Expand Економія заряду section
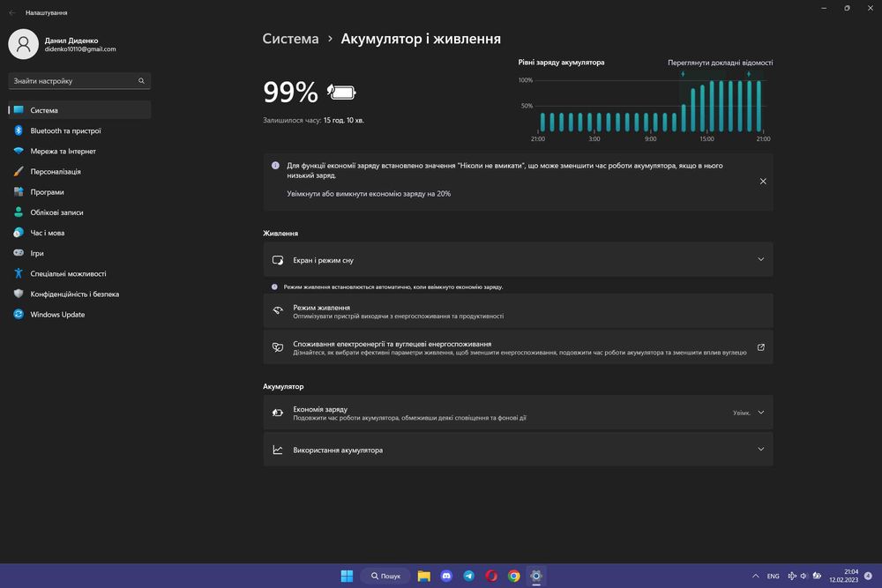This screenshot has width=882, height=588. pos(518,413)
